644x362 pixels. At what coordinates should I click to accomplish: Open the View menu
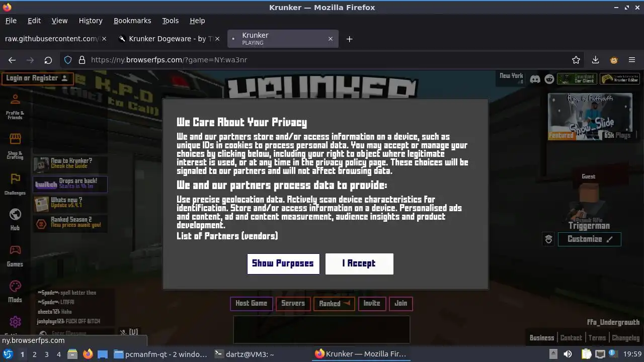59,21
